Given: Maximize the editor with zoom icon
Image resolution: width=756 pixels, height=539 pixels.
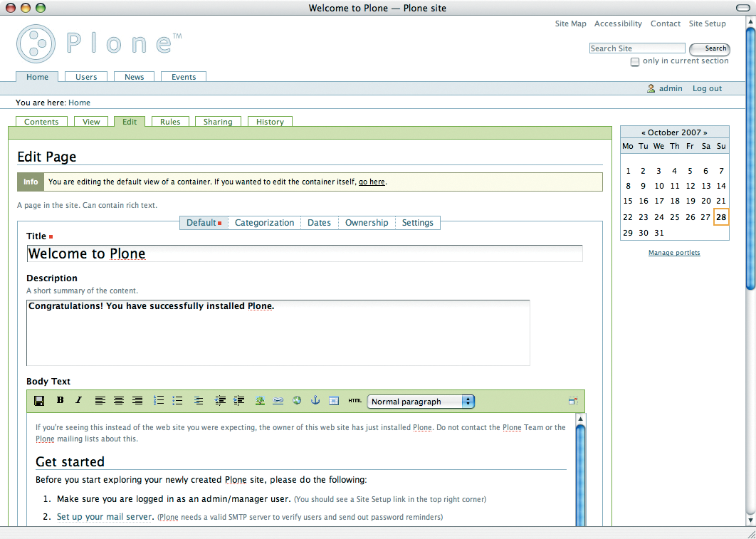Looking at the screenshot, I should point(573,401).
